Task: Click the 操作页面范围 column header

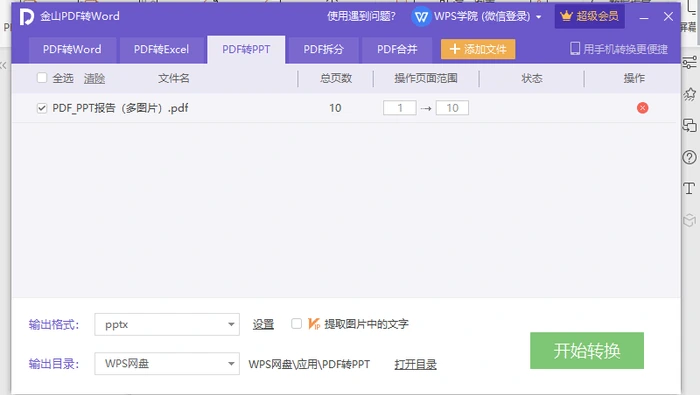Action: coord(426,79)
